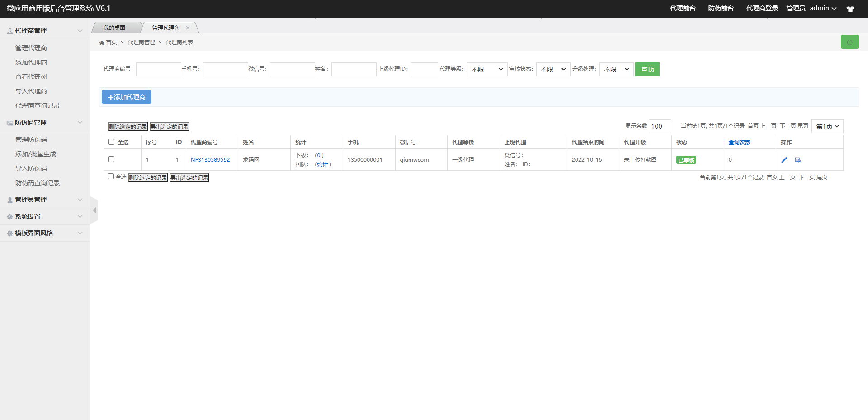Click the blue 添加代理商 button
This screenshot has width=868, height=420.
(127, 97)
